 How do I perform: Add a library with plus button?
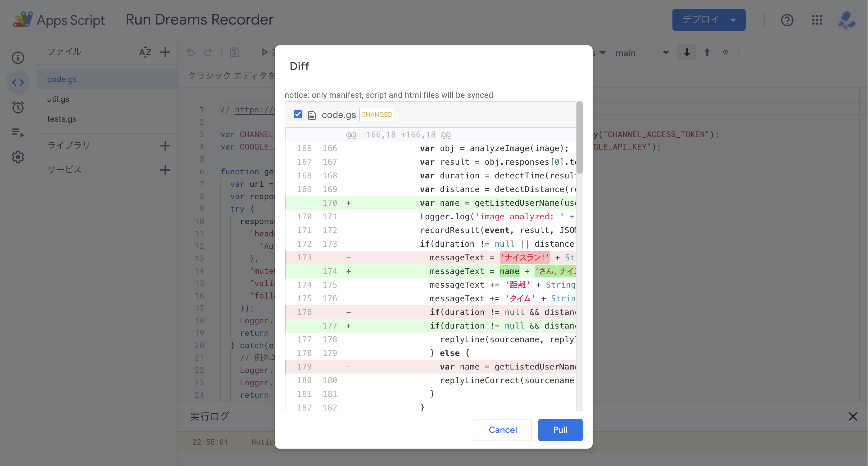pyautogui.click(x=165, y=146)
